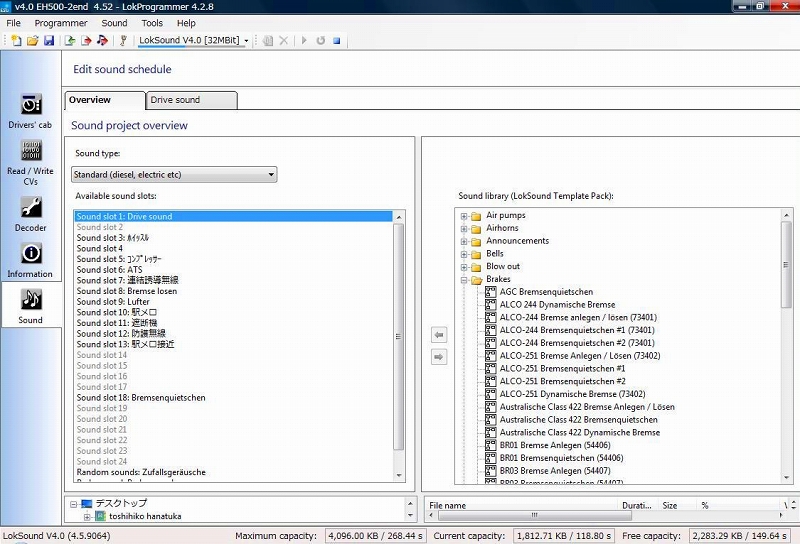Select ALCO 244 Dynamische Bremse sound
Viewport: 800px width, 544px height.
coord(557,305)
